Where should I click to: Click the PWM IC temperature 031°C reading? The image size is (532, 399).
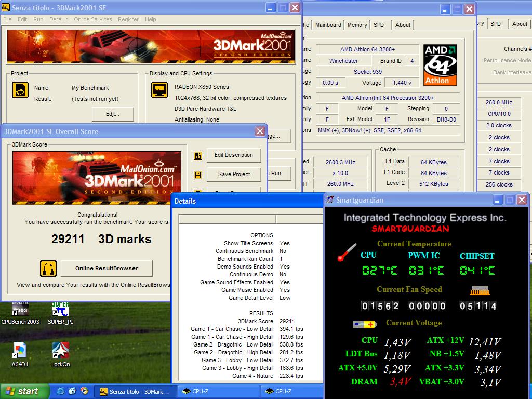426,270
